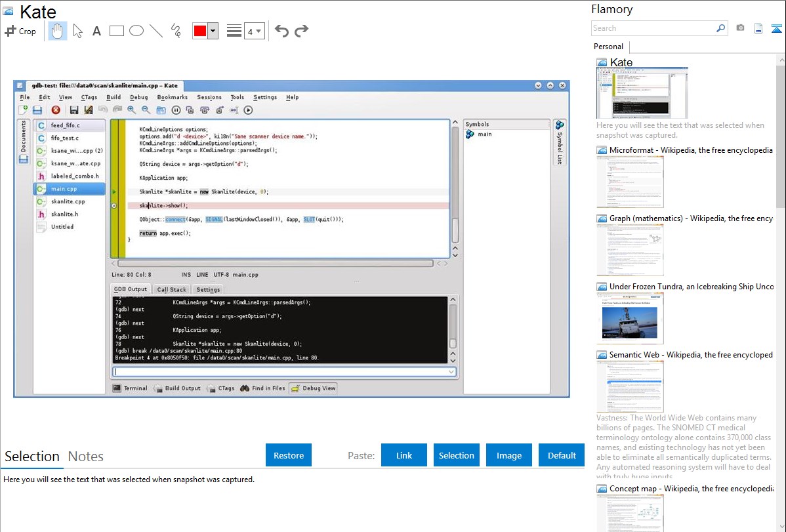Toggle the Debug View panel button
The width and height of the screenshot is (786, 532).
pyautogui.click(x=314, y=388)
